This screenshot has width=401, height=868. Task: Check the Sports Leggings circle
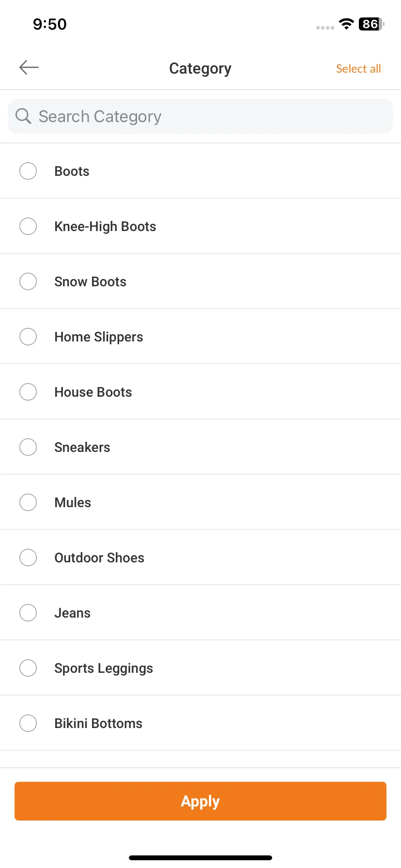(x=28, y=668)
